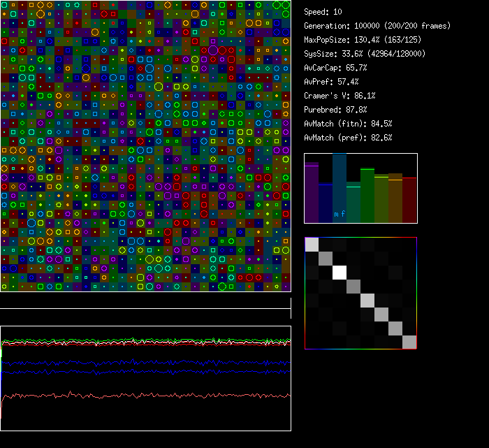Screen dimensions: 489x448
Task: Click the top-left corner cell of the population grid
Action: (x=4, y=4)
